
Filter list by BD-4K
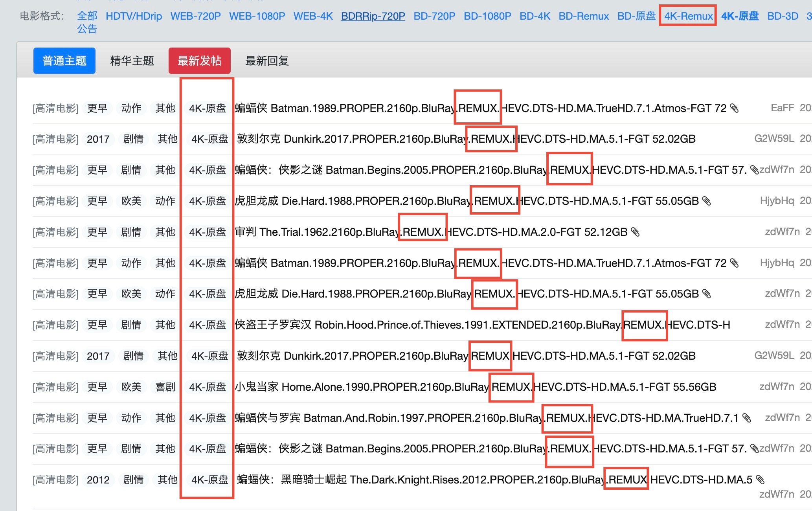(535, 16)
